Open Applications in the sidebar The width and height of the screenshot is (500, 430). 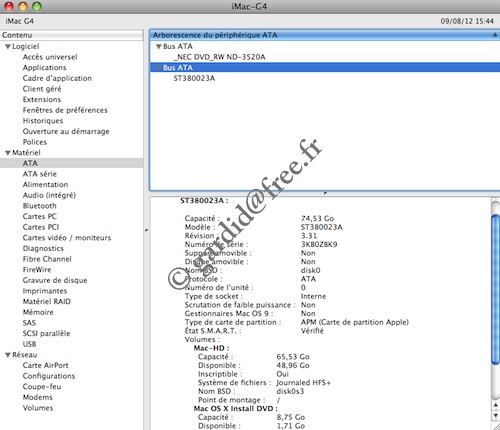(44, 68)
